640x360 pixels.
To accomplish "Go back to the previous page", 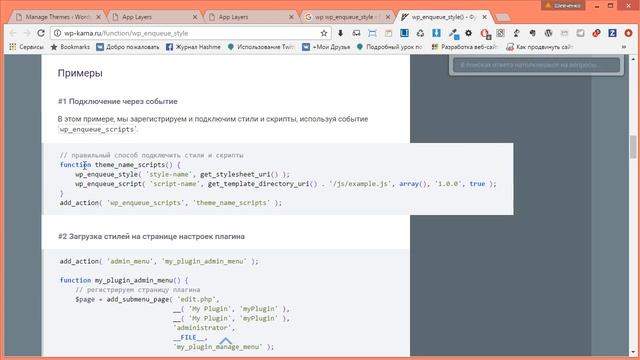I will (x=13, y=33).
